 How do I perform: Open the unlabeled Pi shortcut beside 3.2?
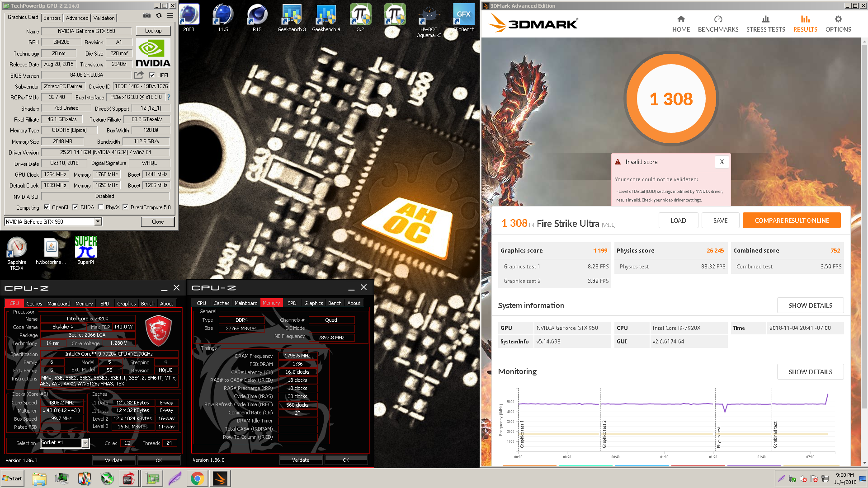tap(395, 14)
